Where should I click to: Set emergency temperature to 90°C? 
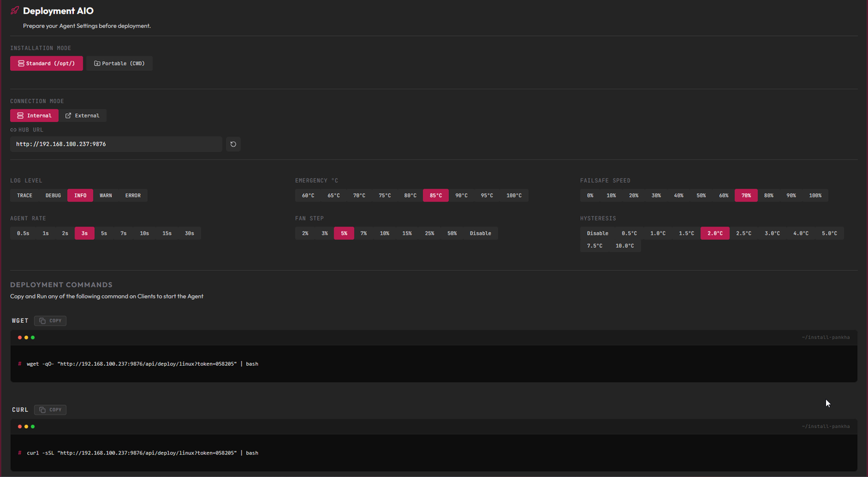pyautogui.click(x=461, y=195)
